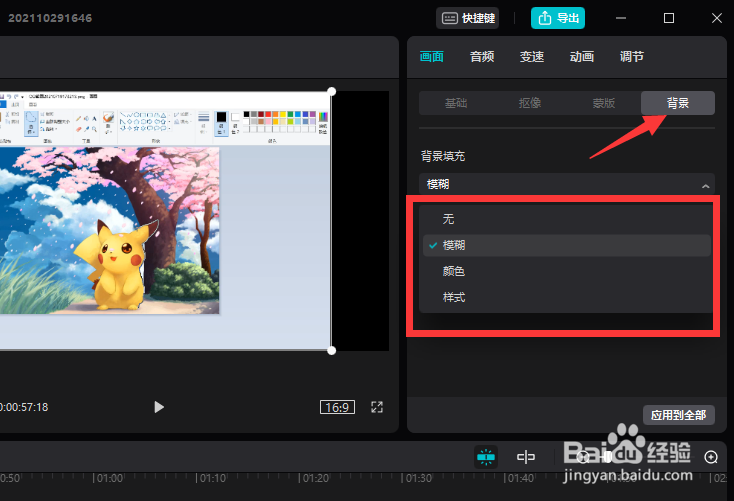This screenshot has width=734, height=501.
Task: Switch to the 音频 tab
Action: pos(482,57)
